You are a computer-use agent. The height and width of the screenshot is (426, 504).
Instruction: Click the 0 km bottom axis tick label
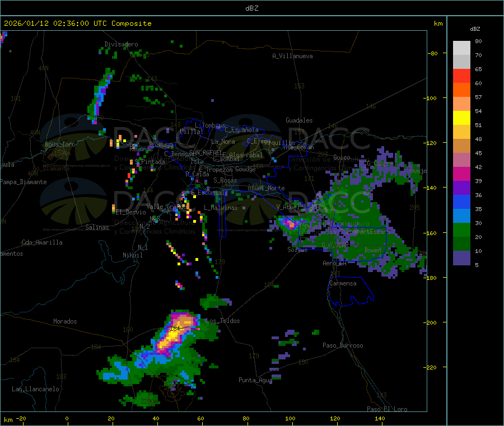(67, 418)
